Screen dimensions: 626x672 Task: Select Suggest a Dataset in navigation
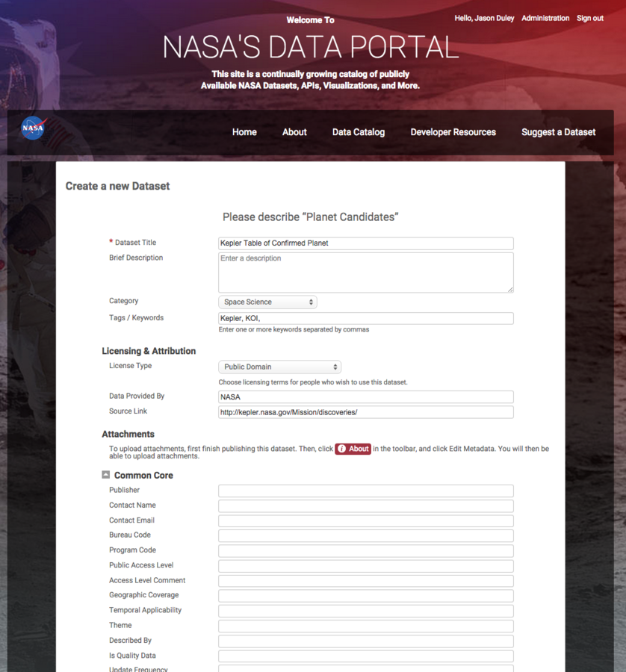click(558, 132)
